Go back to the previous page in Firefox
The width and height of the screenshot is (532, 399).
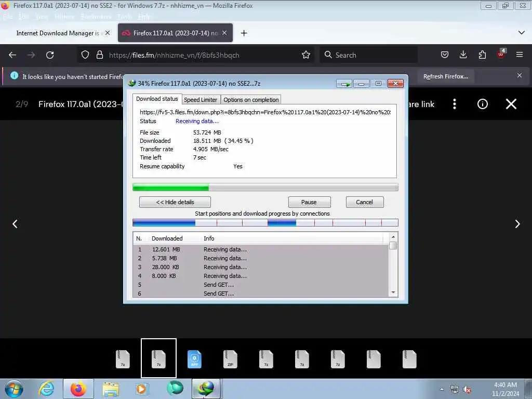[x=12, y=55]
